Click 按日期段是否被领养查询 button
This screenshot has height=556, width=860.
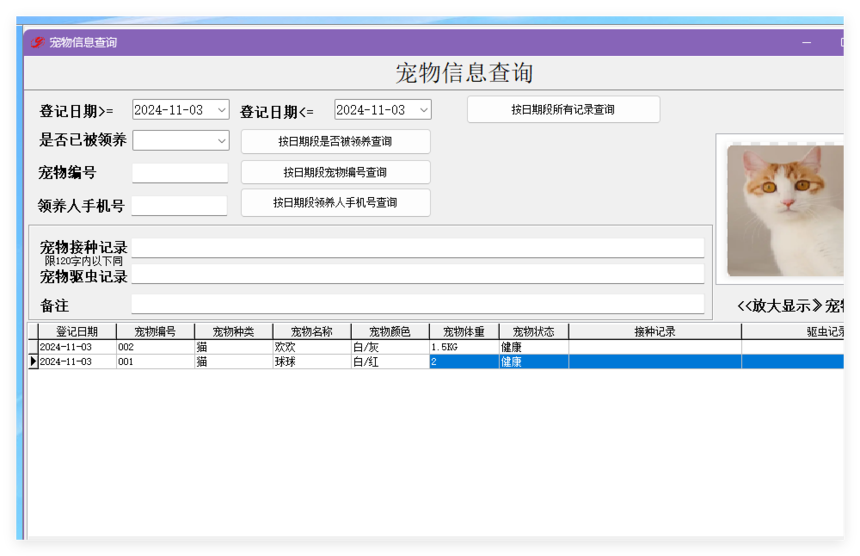(335, 141)
